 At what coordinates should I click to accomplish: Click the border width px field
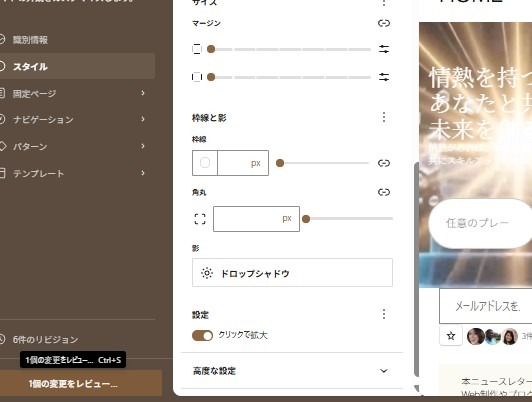tap(243, 163)
